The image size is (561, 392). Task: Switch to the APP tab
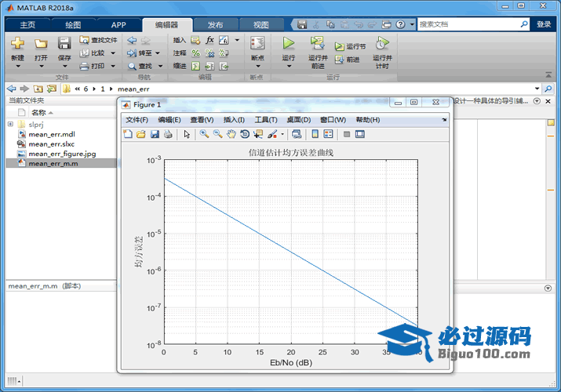(118, 24)
